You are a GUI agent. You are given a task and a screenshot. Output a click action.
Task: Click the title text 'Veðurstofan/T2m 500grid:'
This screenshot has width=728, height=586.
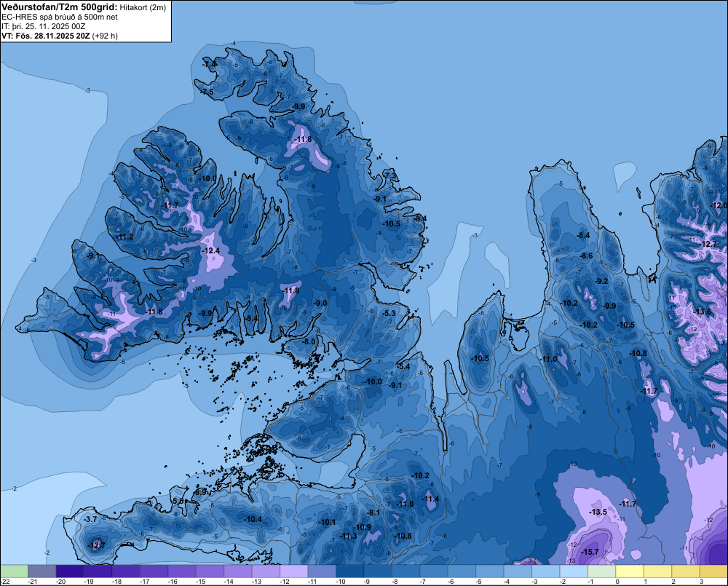pos(60,7)
